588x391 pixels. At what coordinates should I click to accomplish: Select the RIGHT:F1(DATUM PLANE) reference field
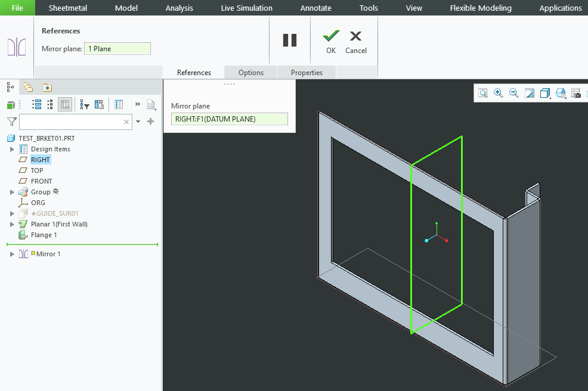tap(230, 119)
